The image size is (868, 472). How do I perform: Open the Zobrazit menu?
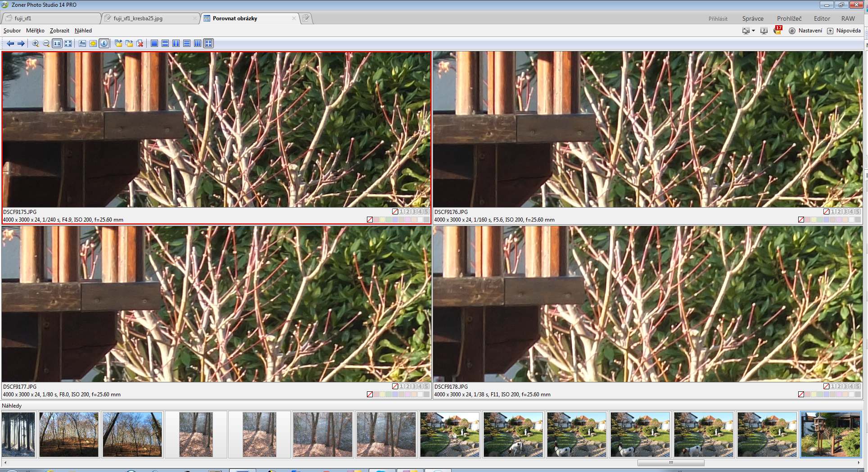pos(59,31)
